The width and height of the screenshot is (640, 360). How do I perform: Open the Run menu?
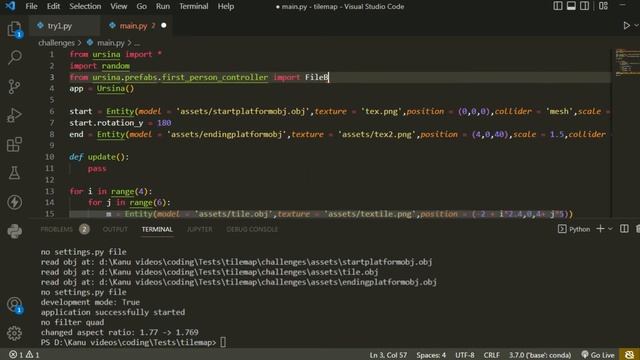pos(162,6)
